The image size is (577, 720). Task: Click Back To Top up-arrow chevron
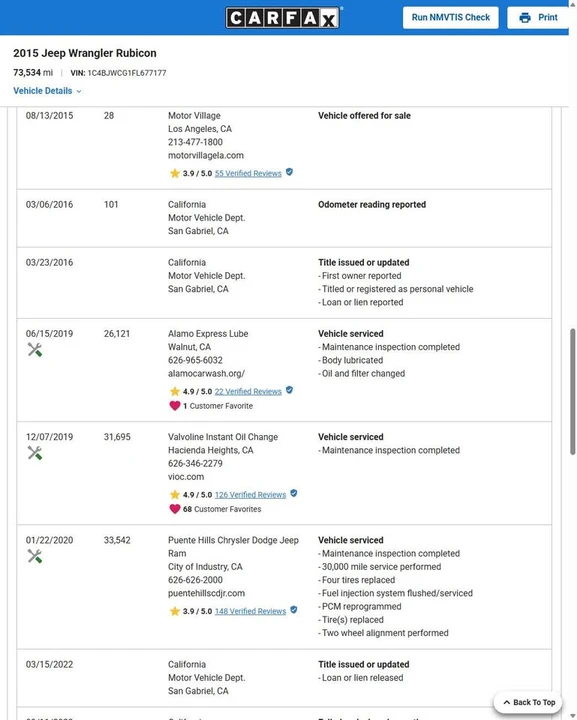pos(507,702)
